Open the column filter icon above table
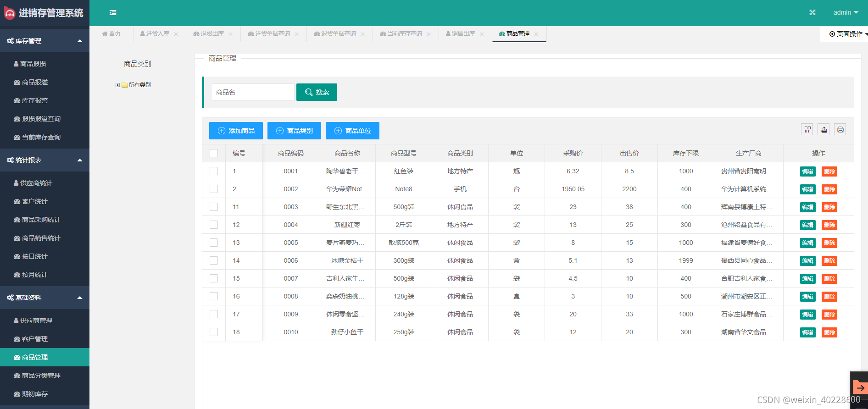This screenshot has width=868, height=409. pos(807,130)
